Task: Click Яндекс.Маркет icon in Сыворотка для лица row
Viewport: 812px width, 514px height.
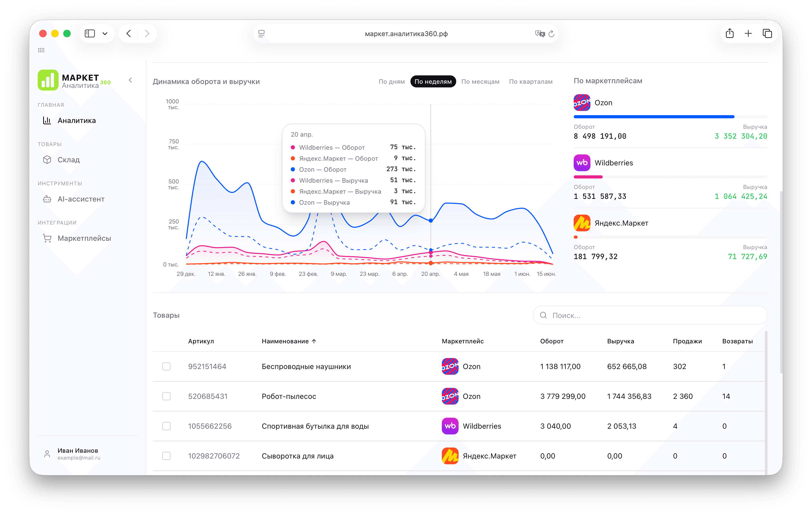Action: pos(450,456)
